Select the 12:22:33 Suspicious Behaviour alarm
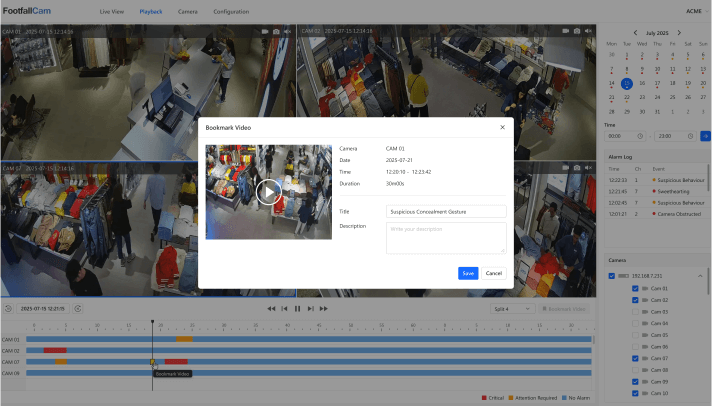Image resolution: width=712 pixels, height=406 pixels. coord(656,180)
